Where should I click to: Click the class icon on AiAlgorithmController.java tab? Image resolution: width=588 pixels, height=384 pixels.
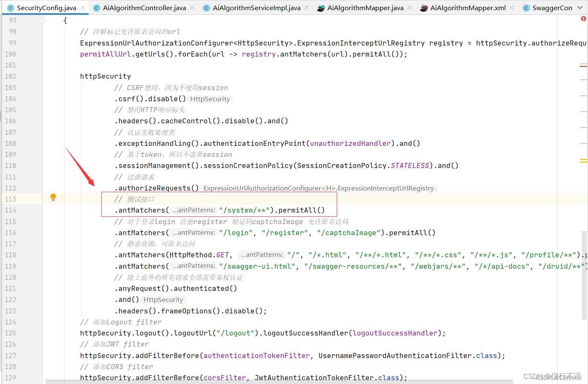97,8
